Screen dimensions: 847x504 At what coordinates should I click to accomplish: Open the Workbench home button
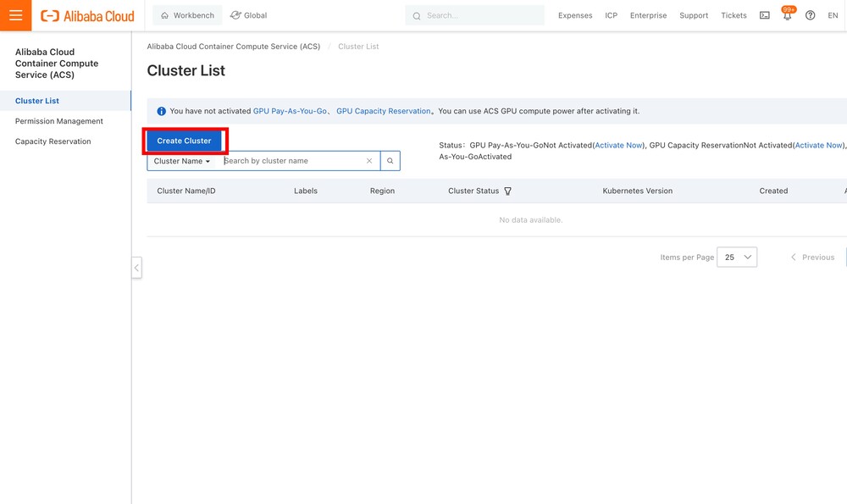[x=187, y=15]
